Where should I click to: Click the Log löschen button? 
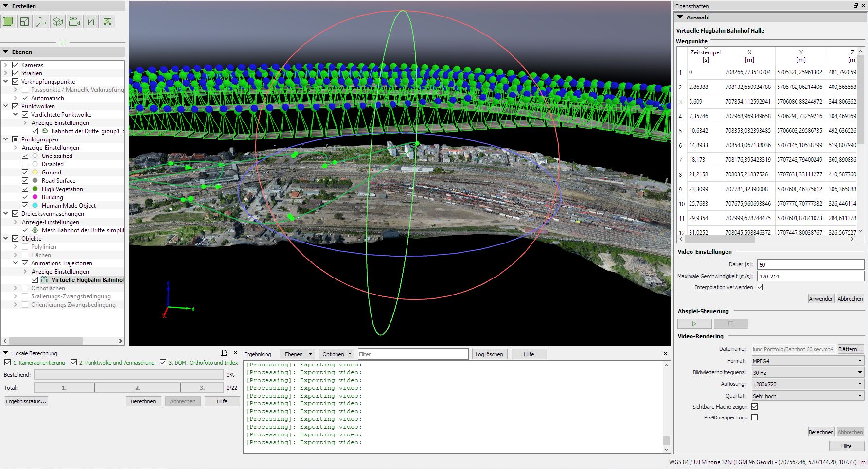[x=489, y=354]
